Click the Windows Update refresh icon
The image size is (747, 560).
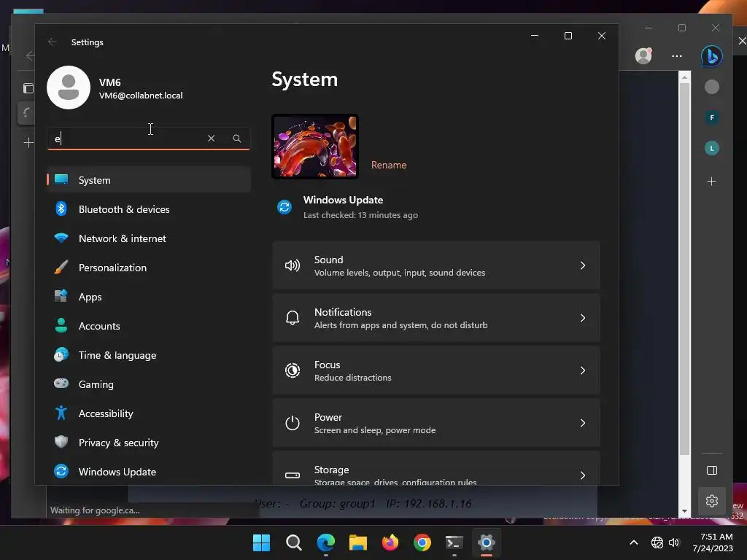[x=285, y=207]
